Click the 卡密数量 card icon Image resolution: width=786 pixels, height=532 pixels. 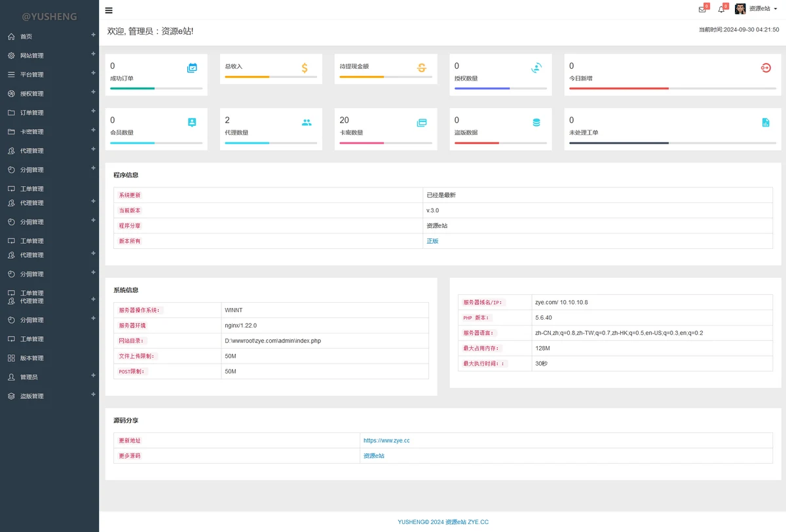click(422, 123)
